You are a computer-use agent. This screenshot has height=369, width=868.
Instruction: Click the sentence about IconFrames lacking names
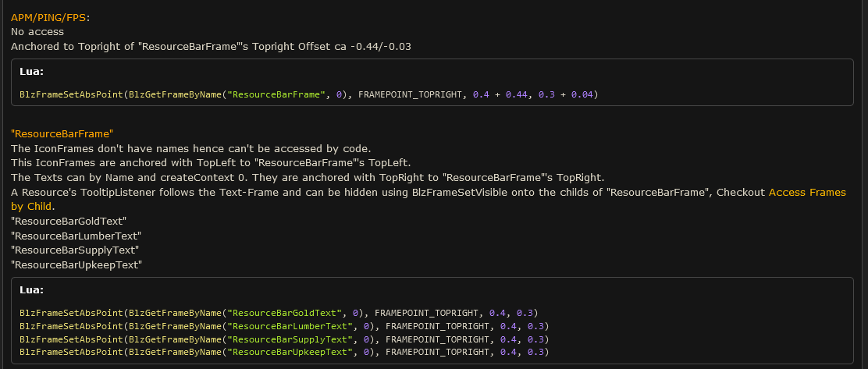point(191,149)
